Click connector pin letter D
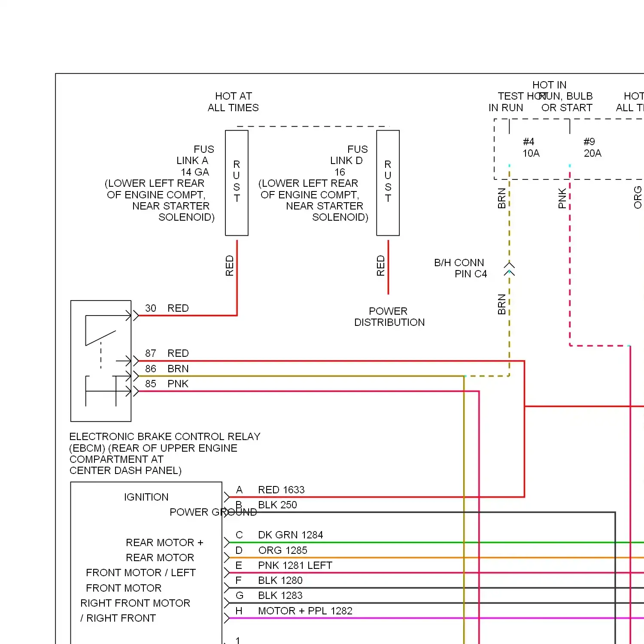The image size is (644, 644). point(239,550)
